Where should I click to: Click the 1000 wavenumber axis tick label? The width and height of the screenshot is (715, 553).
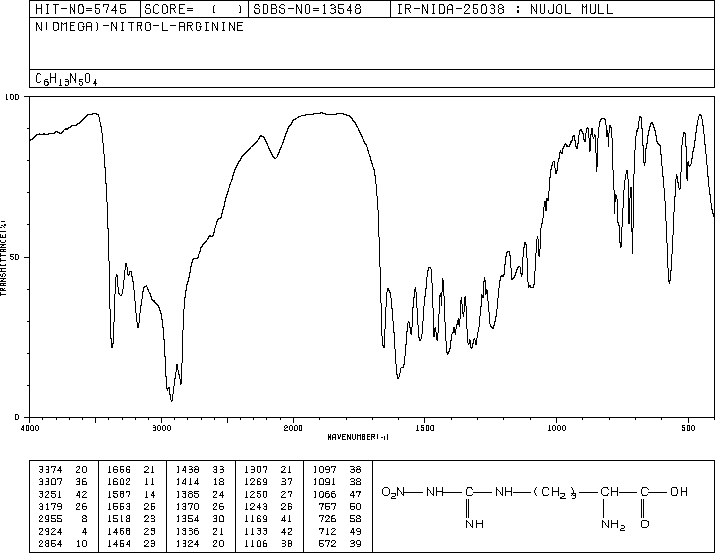click(556, 428)
